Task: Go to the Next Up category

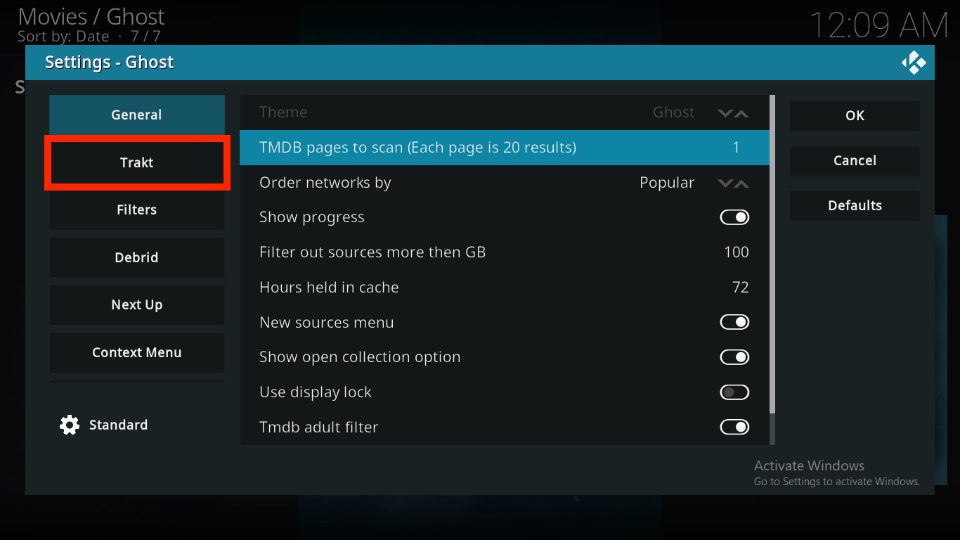Action: (x=137, y=304)
